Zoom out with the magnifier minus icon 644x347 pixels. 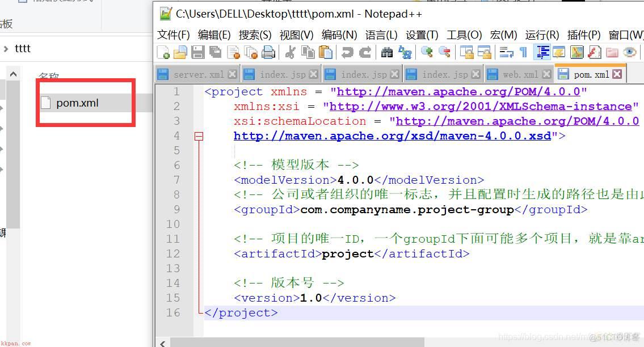444,52
